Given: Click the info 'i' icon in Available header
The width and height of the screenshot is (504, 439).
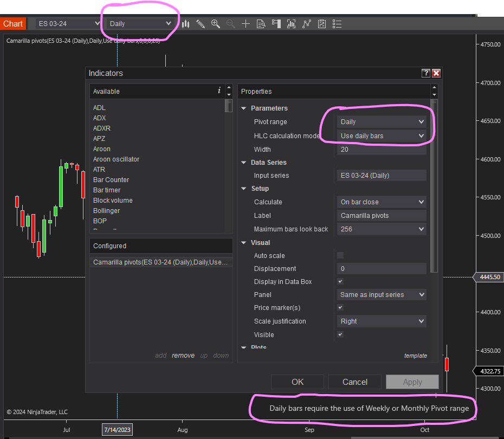Looking at the screenshot, I should point(219,91).
